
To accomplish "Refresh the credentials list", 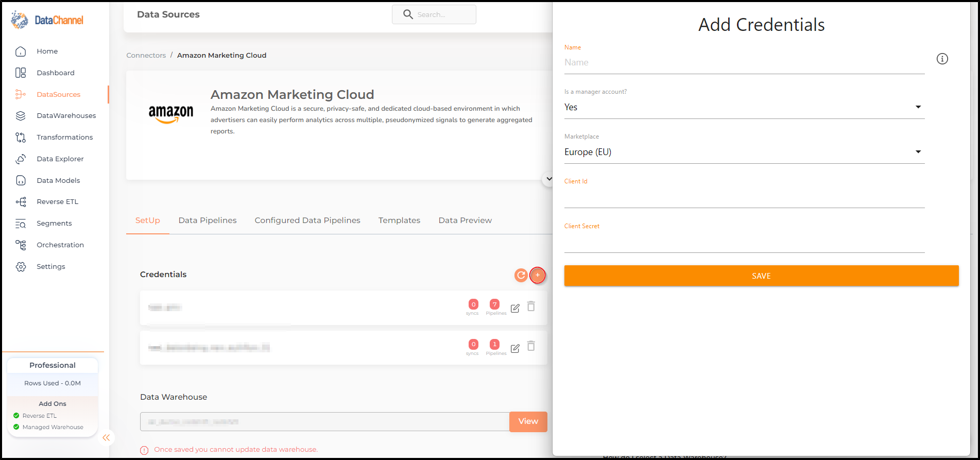I will (521, 275).
